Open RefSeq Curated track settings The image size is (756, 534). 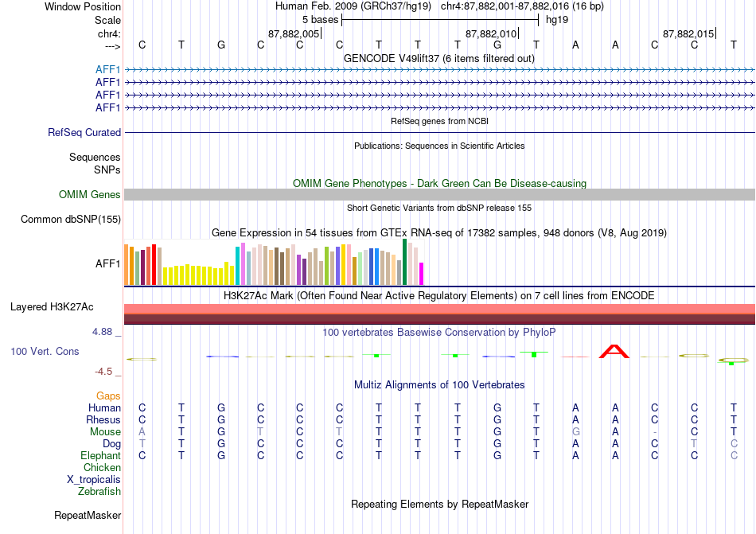84,133
